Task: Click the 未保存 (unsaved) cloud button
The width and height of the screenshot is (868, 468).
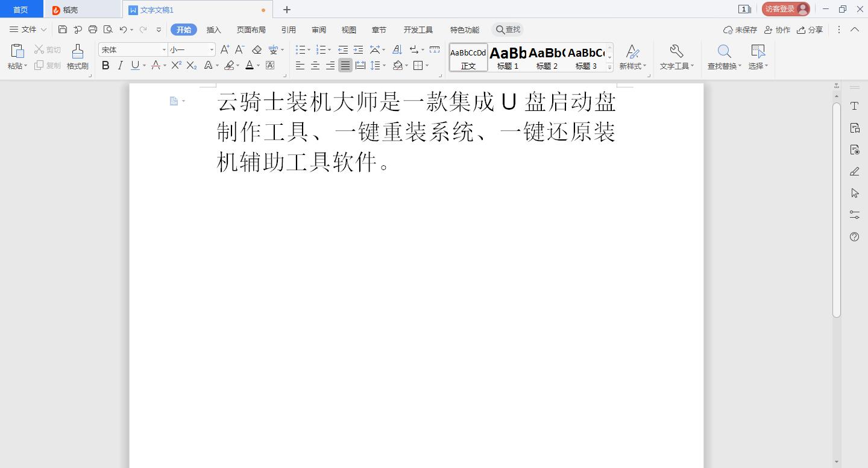Action: (x=740, y=30)
